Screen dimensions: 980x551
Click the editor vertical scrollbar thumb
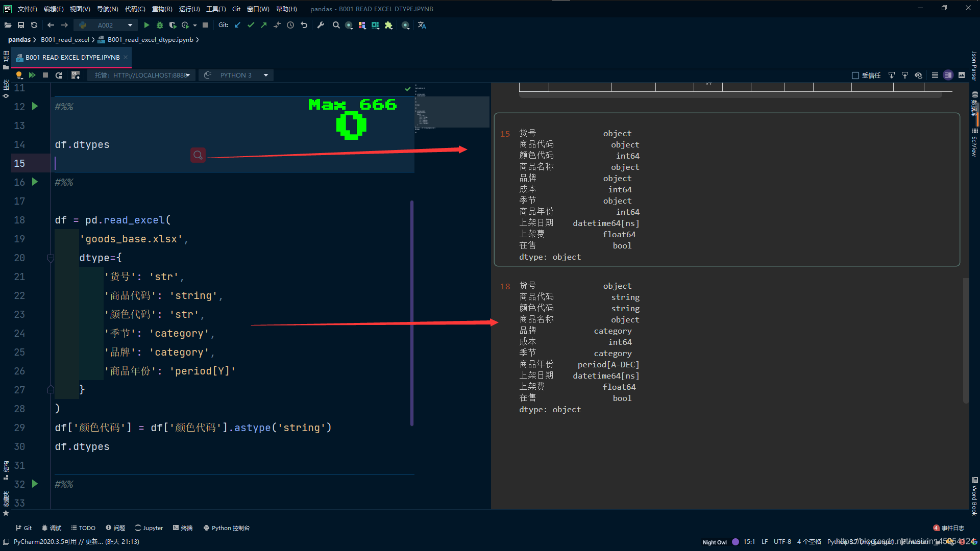coord(412,313)
